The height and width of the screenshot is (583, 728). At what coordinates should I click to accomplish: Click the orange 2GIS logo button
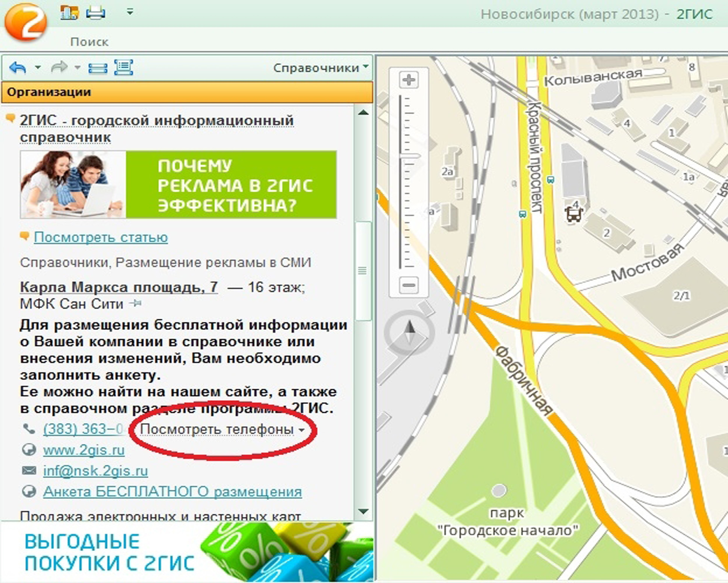click(26, 23)
